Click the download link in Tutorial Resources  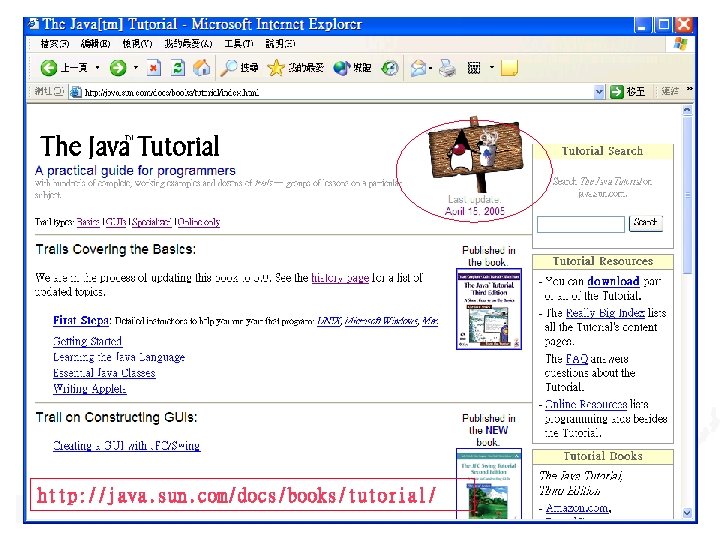point(613,281)
